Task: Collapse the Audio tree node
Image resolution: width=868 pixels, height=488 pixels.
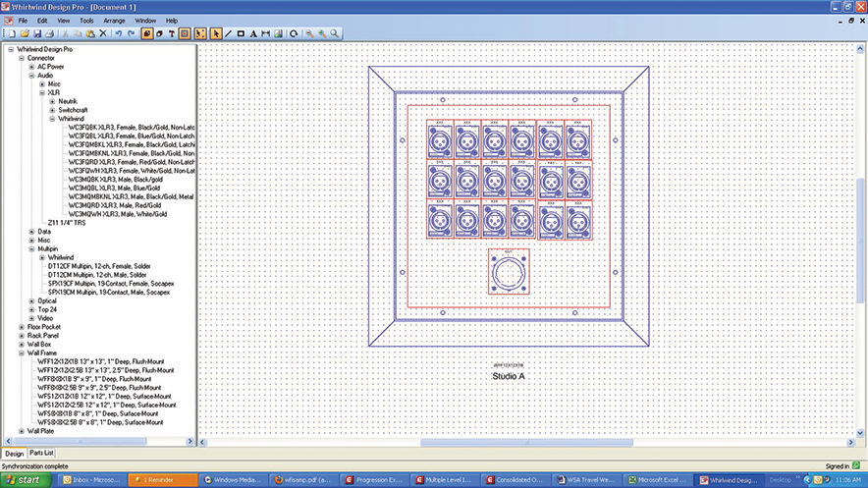Action: 31,76
